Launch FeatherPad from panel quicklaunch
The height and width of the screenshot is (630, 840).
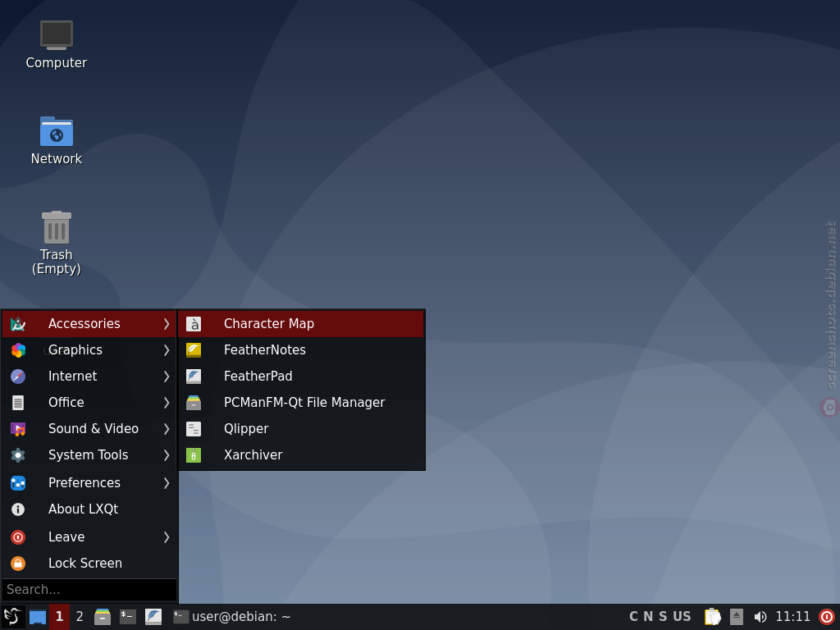pos(153,617)
